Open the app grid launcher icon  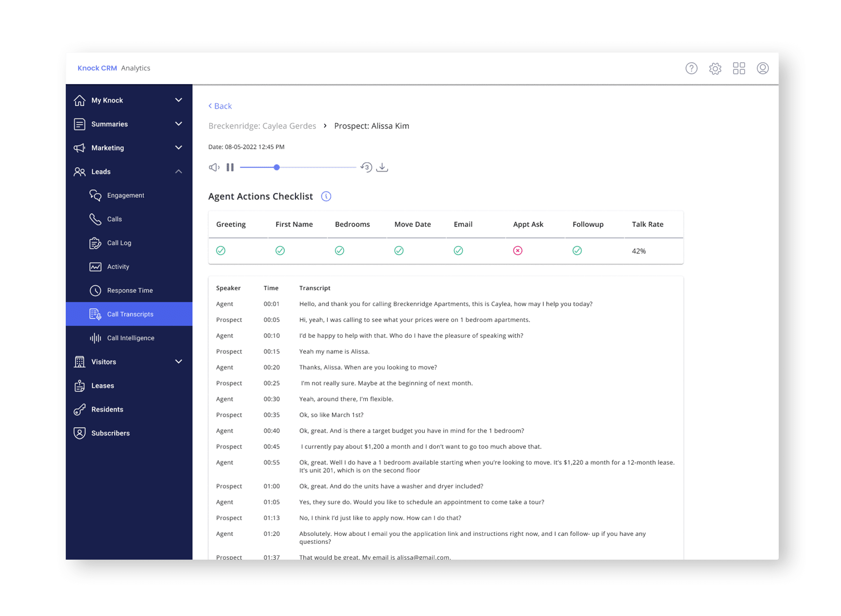[x=739, y=68]
